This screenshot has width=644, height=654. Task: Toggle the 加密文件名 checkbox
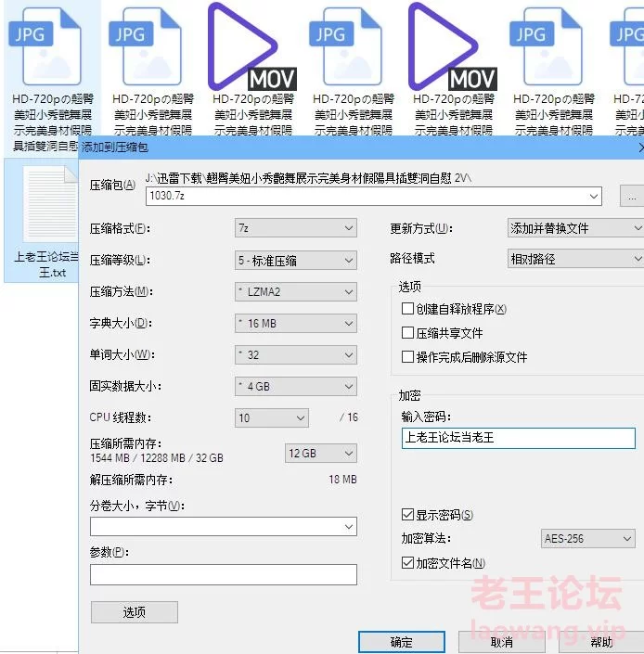point(407,563)
